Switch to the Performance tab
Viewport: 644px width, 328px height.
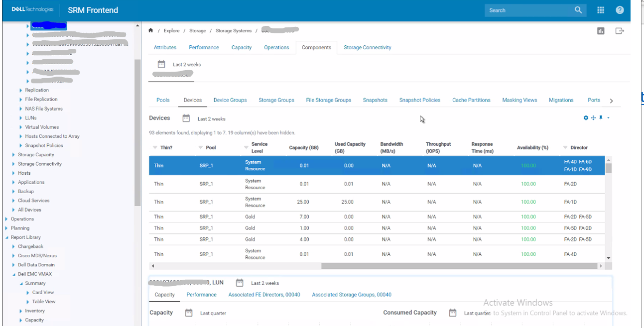tap(204, 47)
